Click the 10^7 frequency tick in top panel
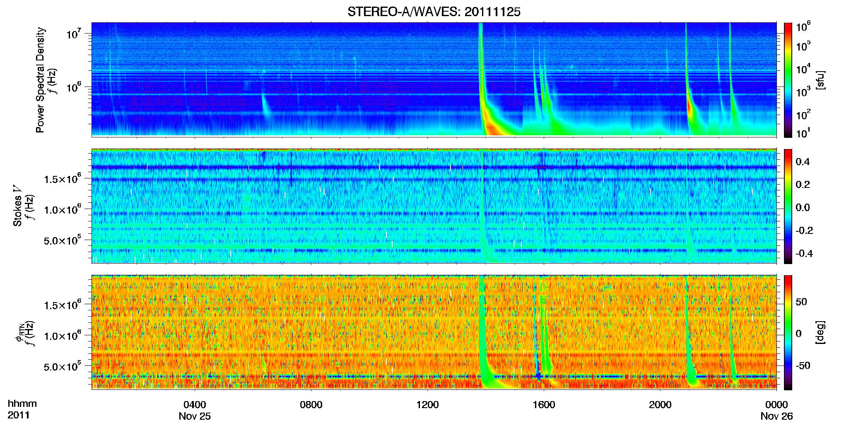Viewport: 868px width, 447px height. tap(75, 34)
